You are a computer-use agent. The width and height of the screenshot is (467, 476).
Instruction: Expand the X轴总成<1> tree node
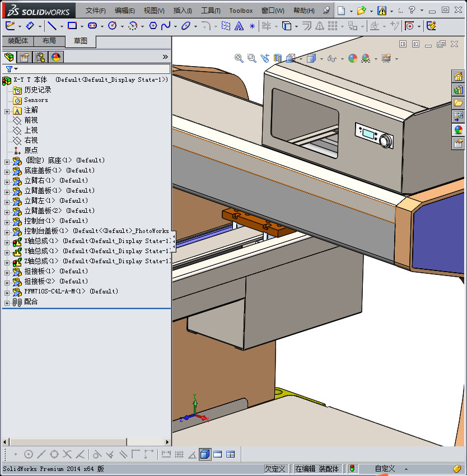click(7, 241)
